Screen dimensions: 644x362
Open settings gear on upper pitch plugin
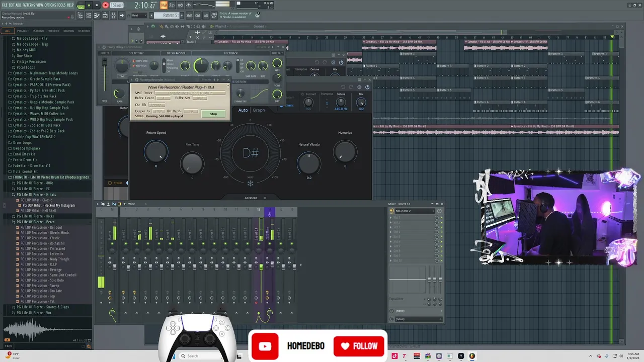(x=334, y=62)
